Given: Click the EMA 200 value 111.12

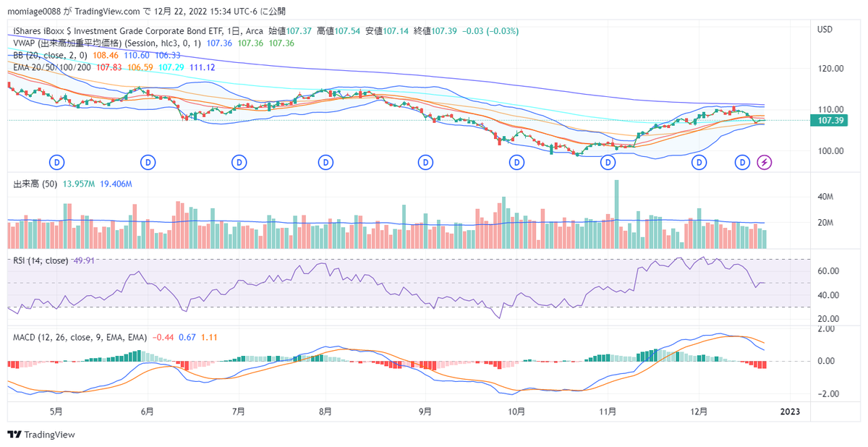Looking at the screenshot, I should pos(201,67).
